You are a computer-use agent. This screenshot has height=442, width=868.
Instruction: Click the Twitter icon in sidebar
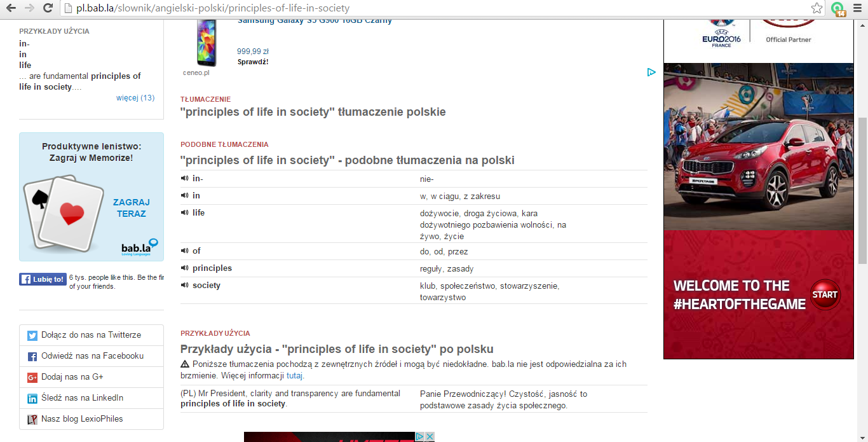pos(32,335)
